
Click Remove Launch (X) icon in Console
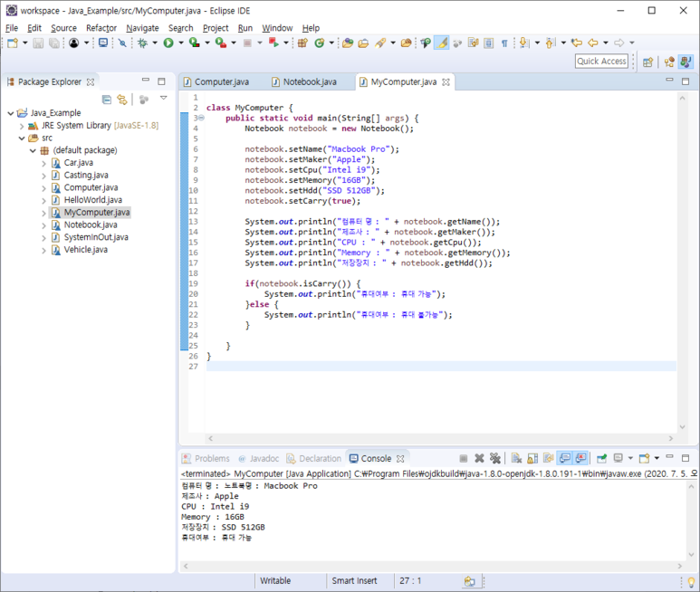(x=479, y=458)
